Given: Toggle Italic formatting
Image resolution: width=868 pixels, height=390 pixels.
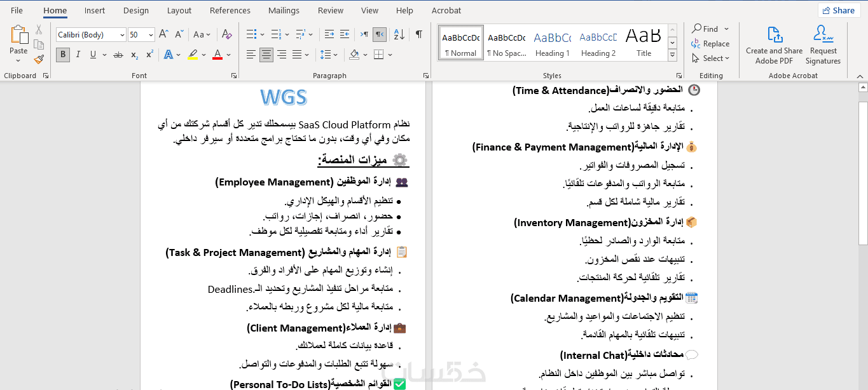Looking at the screenshot, I should click(x=78, y=55).
